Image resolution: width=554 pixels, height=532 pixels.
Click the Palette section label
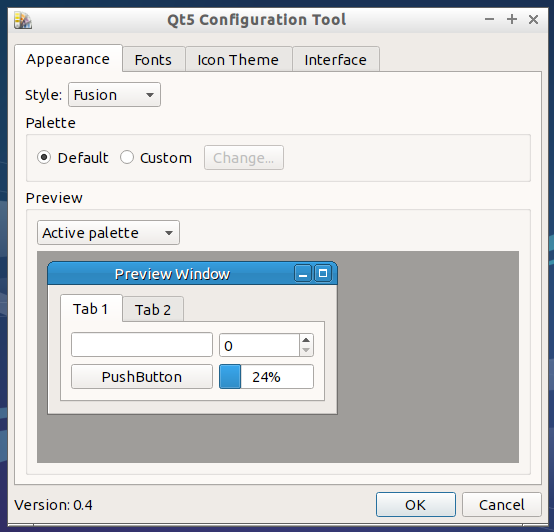[51, 123]
